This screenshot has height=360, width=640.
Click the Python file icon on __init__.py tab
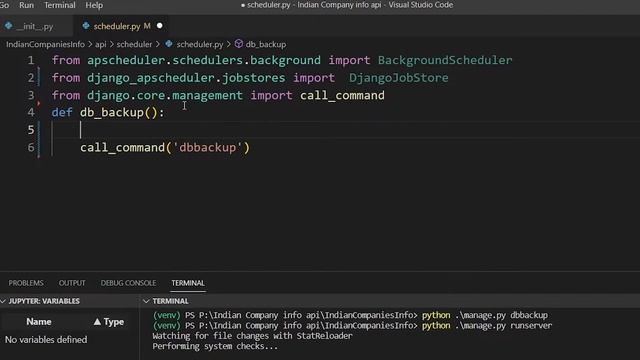point(9,26)
